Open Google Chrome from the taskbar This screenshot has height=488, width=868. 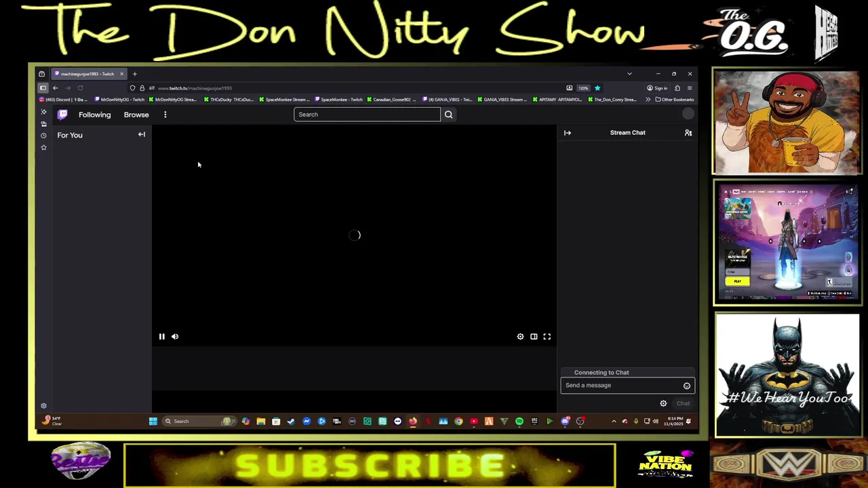coord(458,422)
